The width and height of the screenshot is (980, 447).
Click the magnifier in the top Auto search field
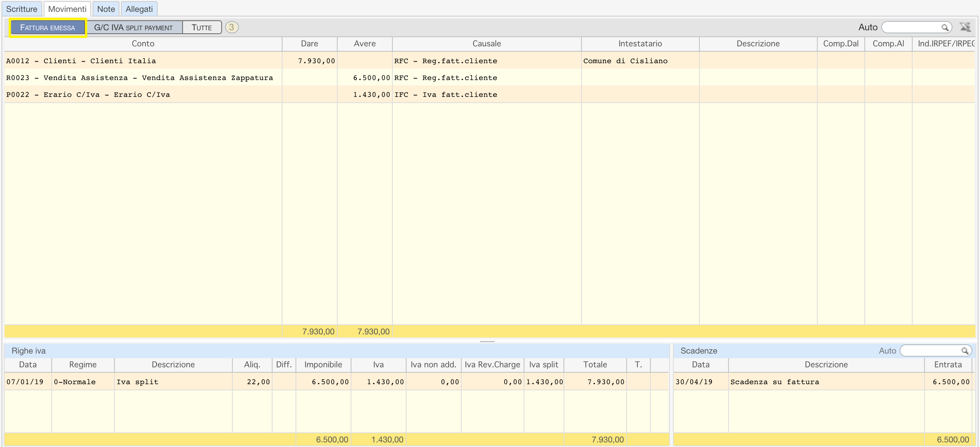point(945,28)
